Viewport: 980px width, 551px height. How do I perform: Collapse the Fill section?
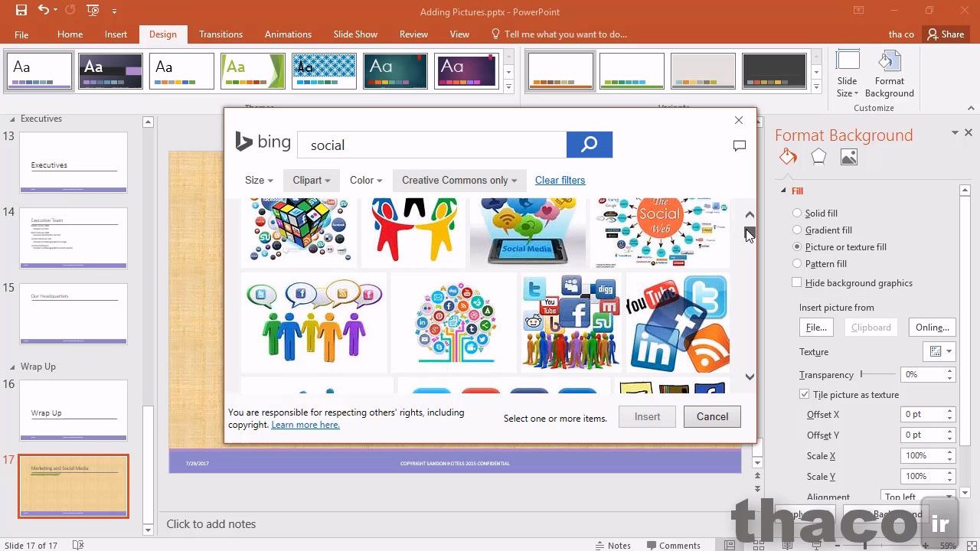click(783, 191)
